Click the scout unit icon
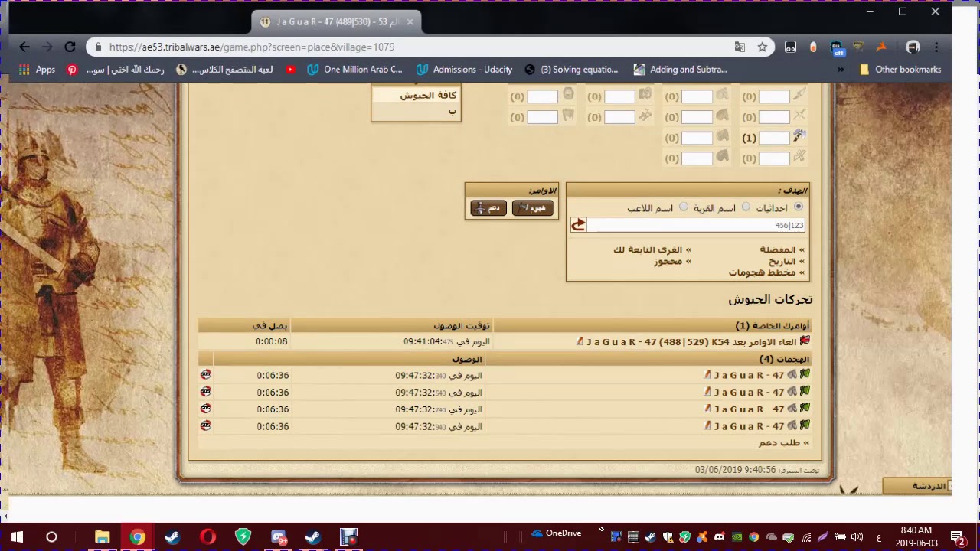The width and height of the screenshot is (980, 551). (x=722, y=95)
